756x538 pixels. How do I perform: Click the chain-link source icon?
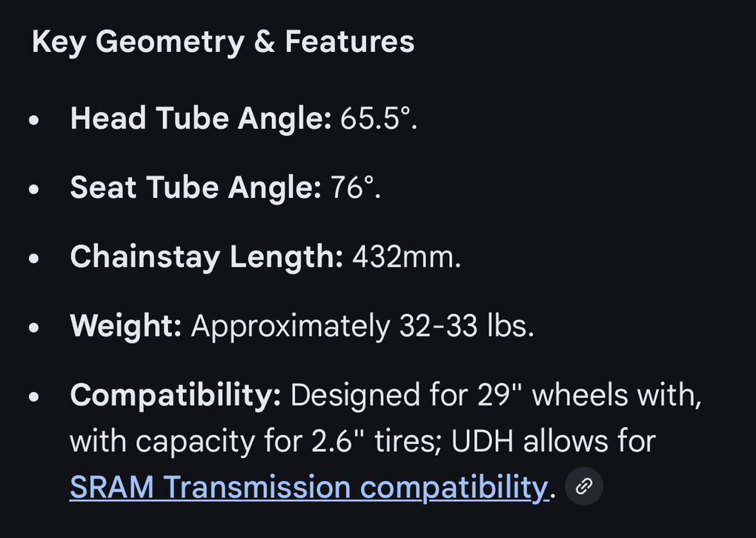click(x=584, y=486)
